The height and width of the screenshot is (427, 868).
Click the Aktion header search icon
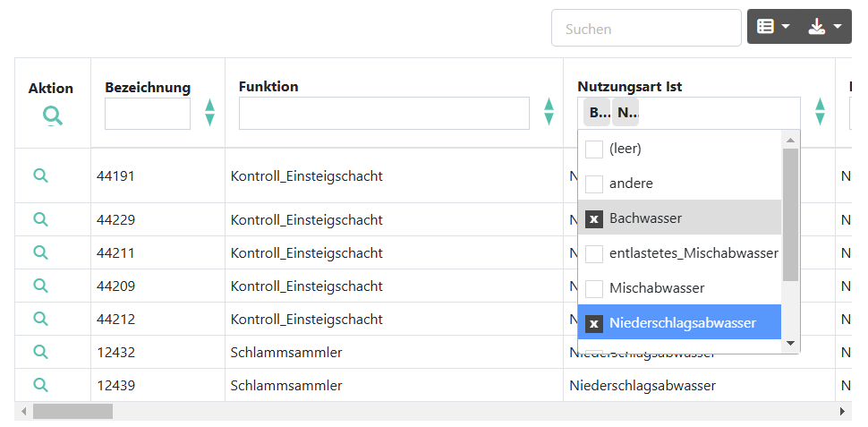(53, 115)
